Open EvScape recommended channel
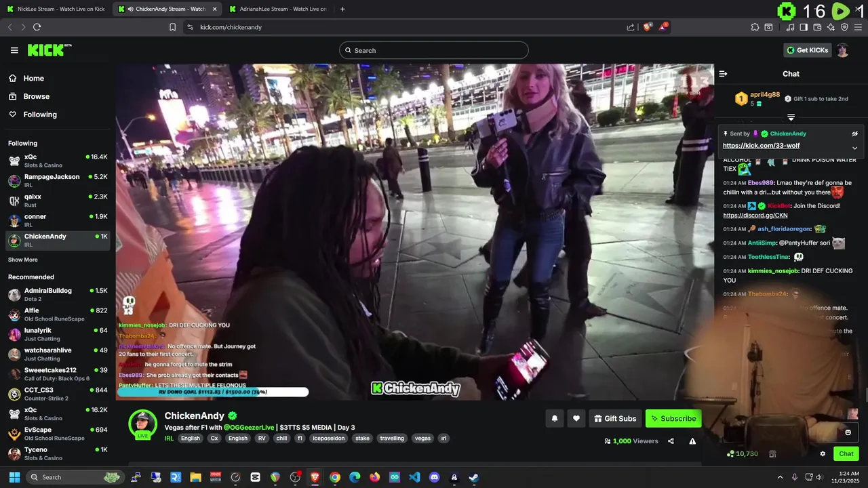Screen dimensions: 868x488 pos(58,433)
